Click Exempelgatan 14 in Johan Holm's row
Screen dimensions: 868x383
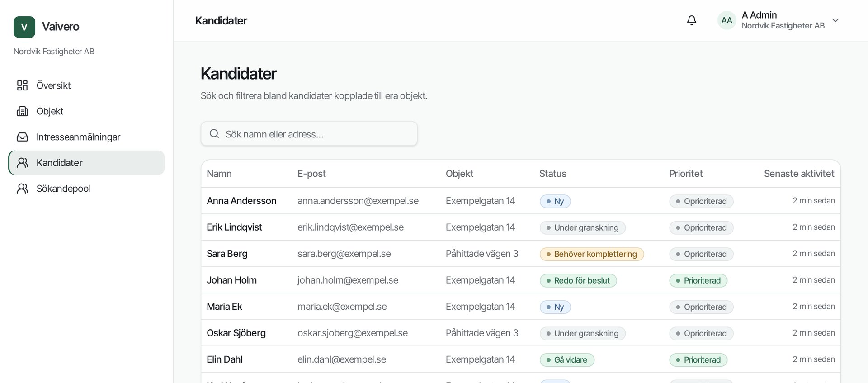coord(480,280)
